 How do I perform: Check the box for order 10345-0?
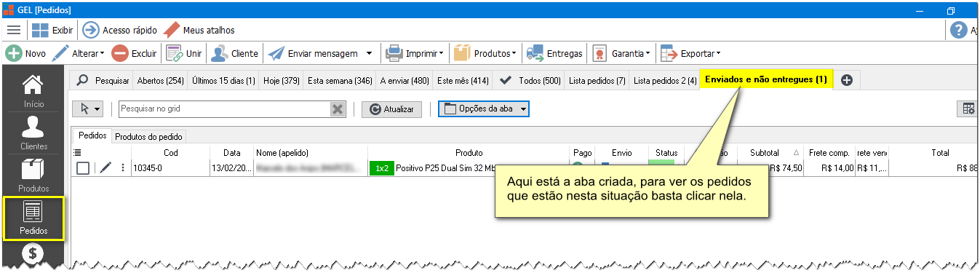(x=83, y=168)
